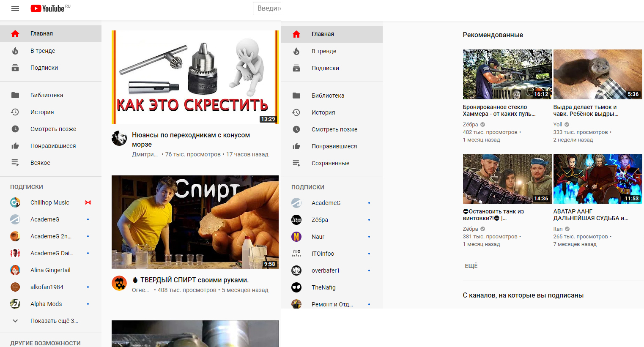This screenshot has height=347, width=644.
Task: Expand subscriptions with Показать ещё 3...
Action: (x=51, y=321)
